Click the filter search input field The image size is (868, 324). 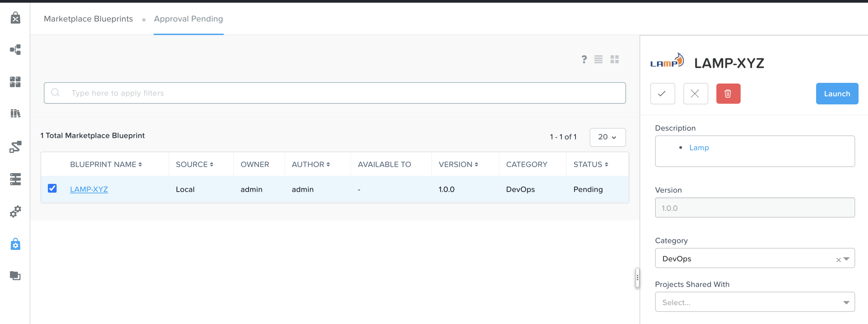pyautogui.click(x=335, y=93)
